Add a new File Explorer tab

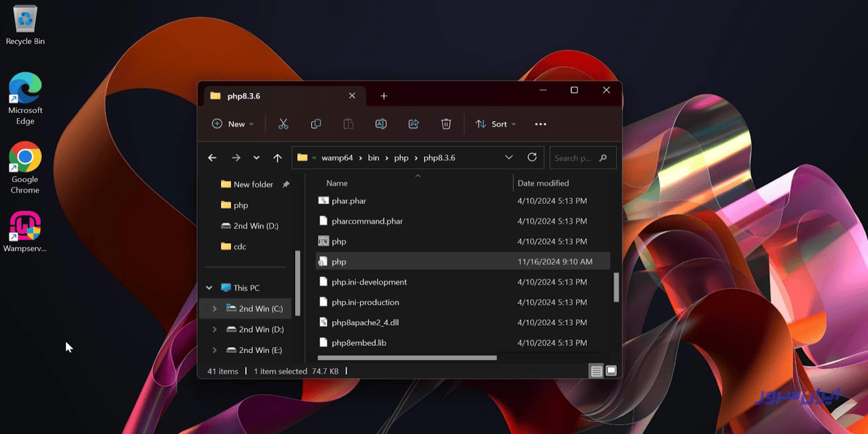pos(384,96)
